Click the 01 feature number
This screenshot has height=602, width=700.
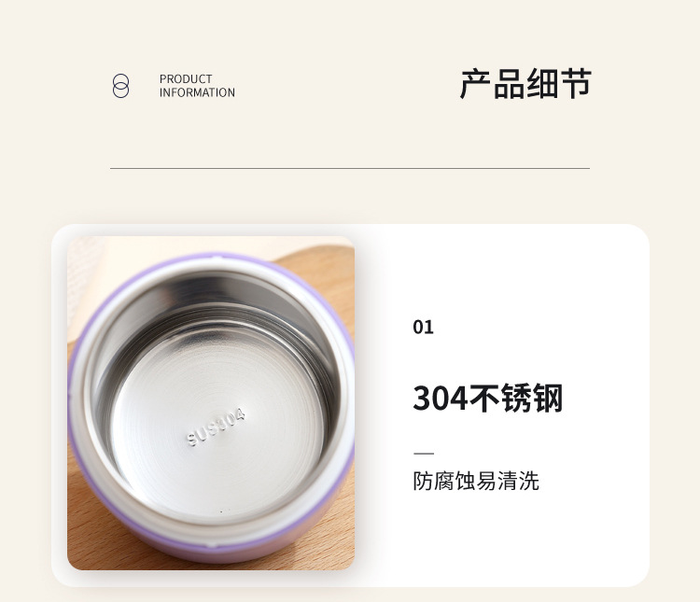(x=423, y=328)
